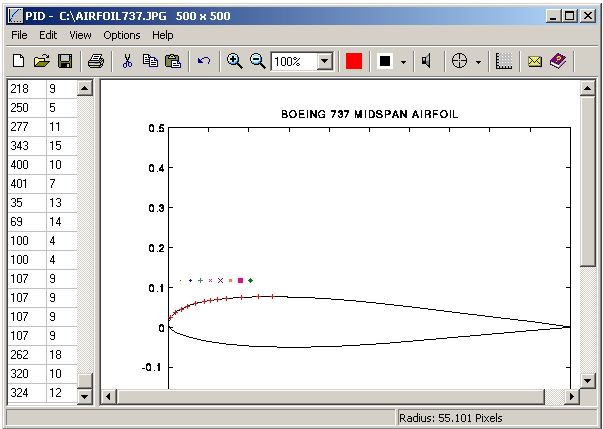Click the red color swatch
This screenshot has width=603, height=429.
click(354, 61)
